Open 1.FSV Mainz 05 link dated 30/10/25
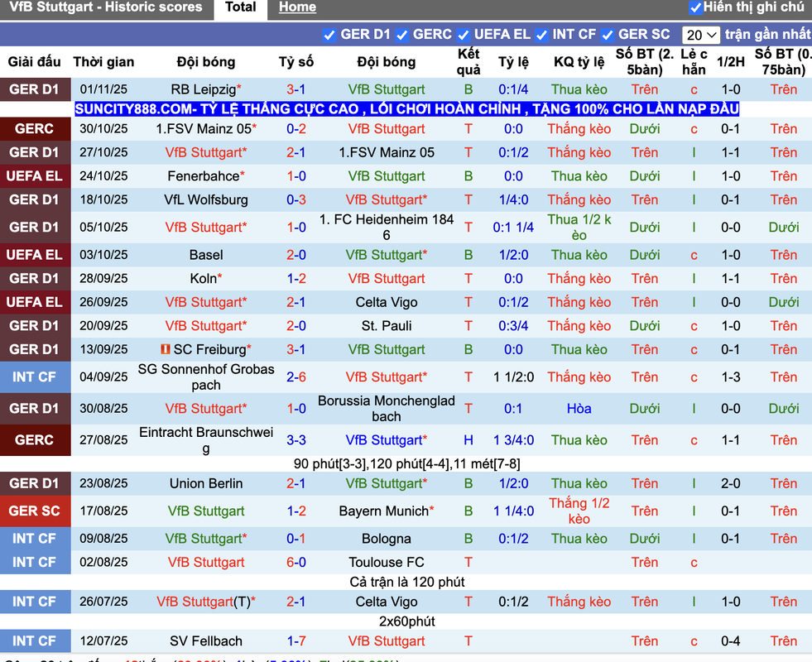Viewport: 812px width, 662px height. point(204,129)
